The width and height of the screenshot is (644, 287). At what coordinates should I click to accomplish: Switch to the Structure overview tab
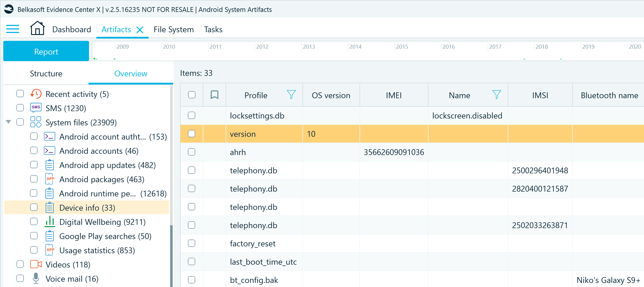tap(46, 74)
